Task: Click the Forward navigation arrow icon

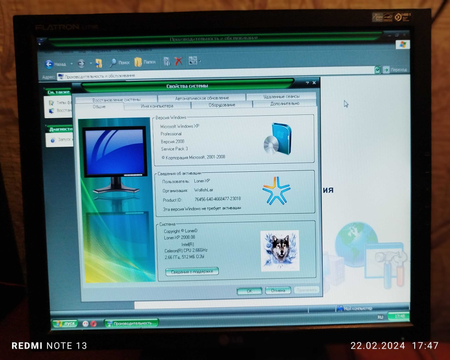Action: coord(81,63)
